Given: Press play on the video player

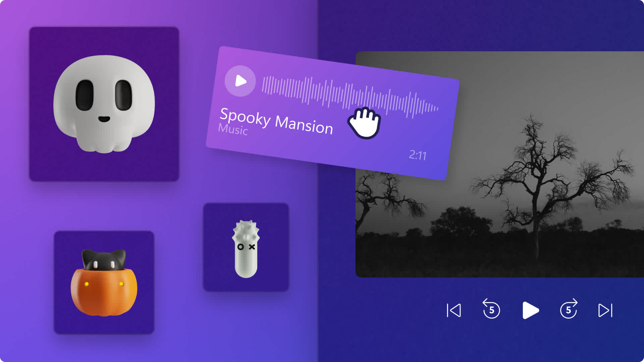Looking at the screenshot, I should coord(529,309).
